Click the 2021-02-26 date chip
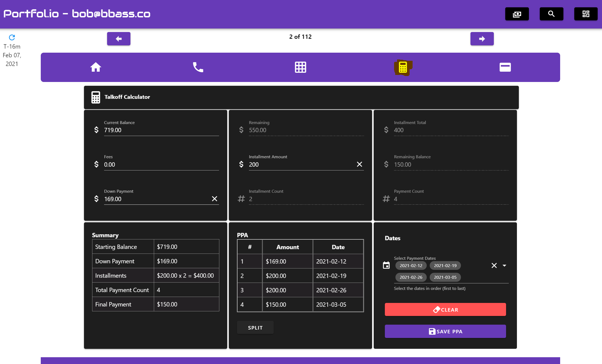 411,277
